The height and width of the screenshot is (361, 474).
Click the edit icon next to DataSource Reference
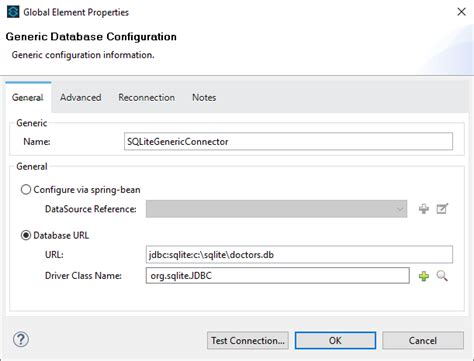click(x=442, y=209)
